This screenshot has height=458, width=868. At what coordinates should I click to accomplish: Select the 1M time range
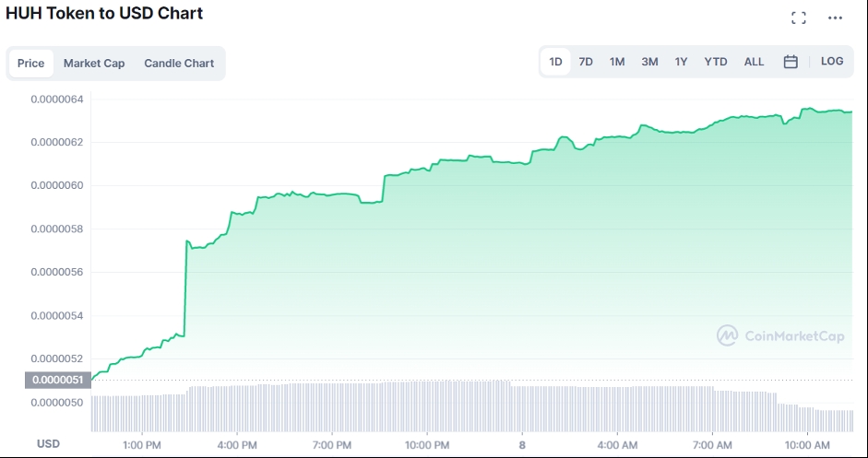pyautogui.click(x=617, y=62)
